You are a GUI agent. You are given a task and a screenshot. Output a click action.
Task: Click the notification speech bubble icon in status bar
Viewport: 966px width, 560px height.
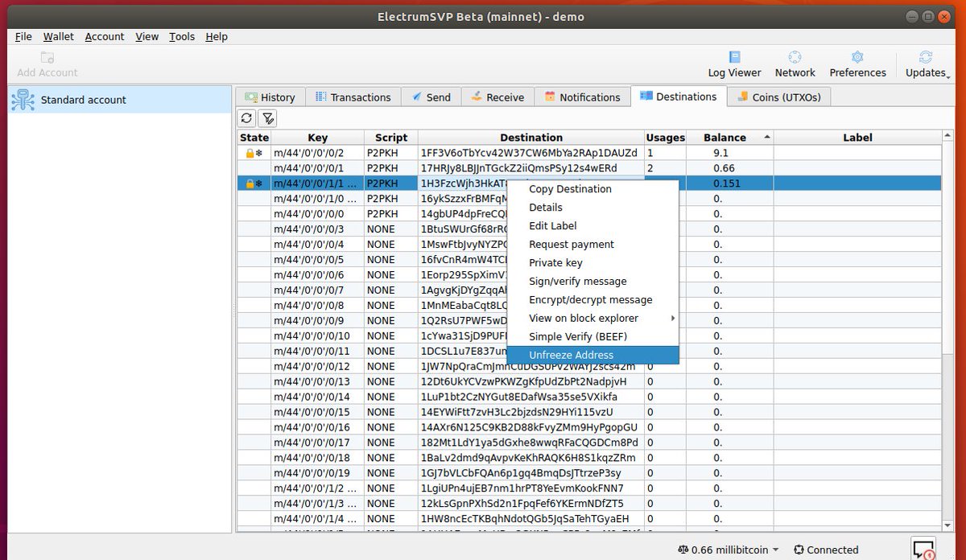(x=923, y=549)
